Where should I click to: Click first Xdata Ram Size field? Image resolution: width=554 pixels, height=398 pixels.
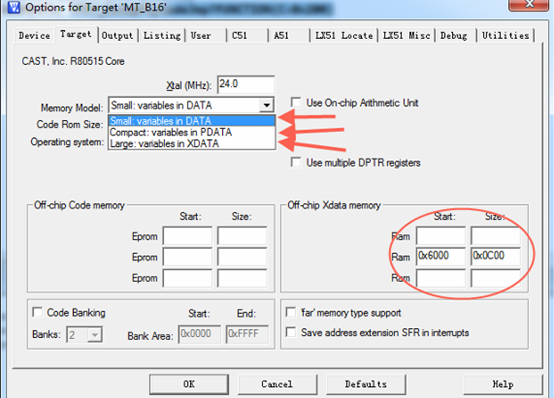click(496, 236)
